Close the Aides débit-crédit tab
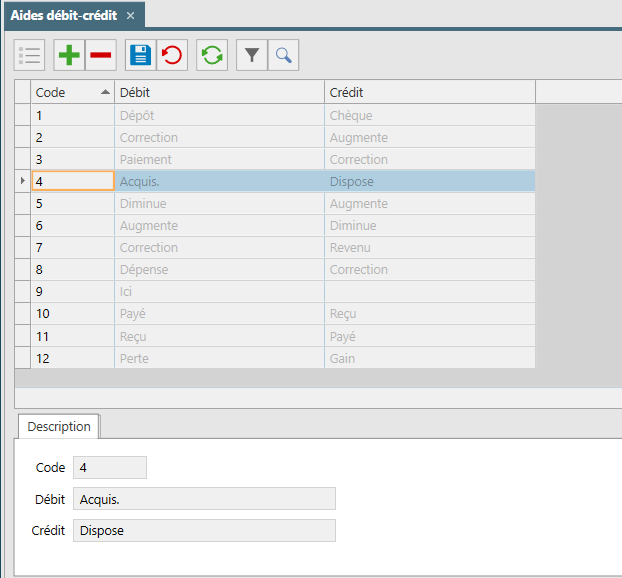Screen dimensions: 622x578 [131, 16]
